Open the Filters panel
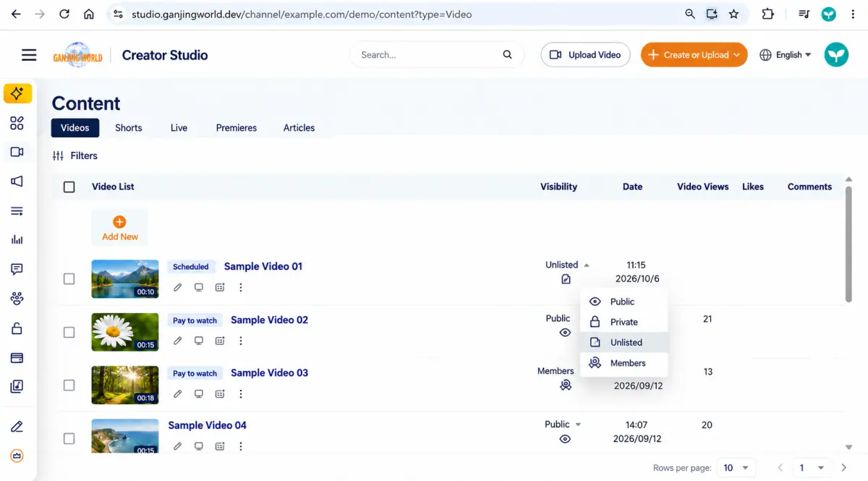 pyautogui.click(x=75, y=156)
